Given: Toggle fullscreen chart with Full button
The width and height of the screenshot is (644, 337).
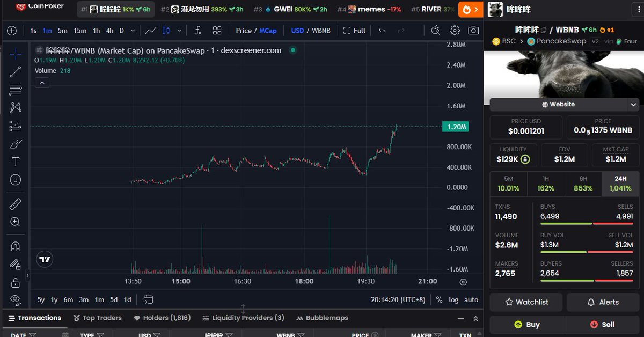Looking at the screenshot, I should 354,31.
